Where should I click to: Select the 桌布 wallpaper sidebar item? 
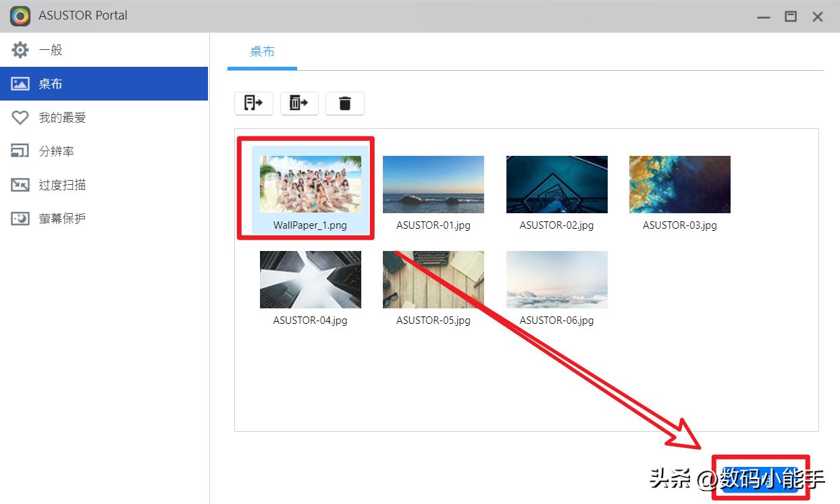tap(50, 84)
